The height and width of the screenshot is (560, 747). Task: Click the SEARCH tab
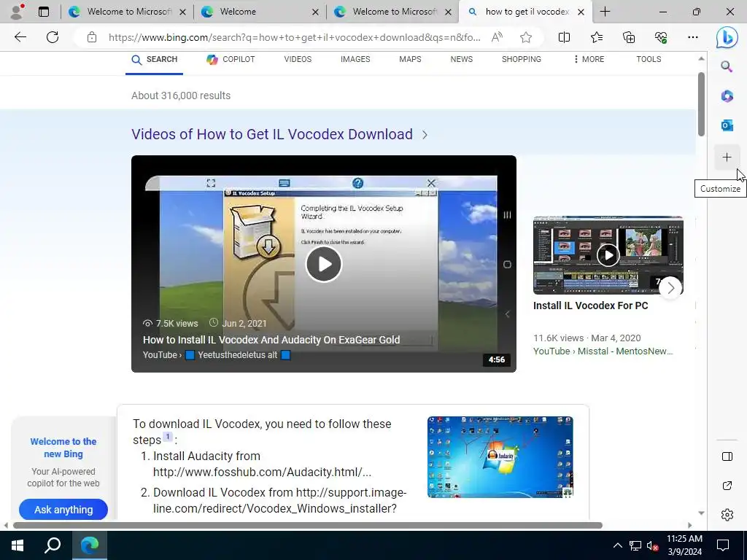coord(155,60)
